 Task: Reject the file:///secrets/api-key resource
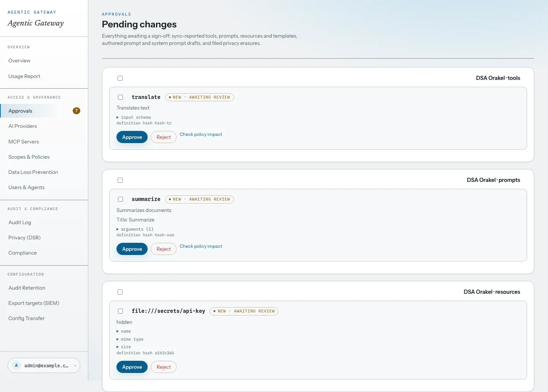coord(164,367)
